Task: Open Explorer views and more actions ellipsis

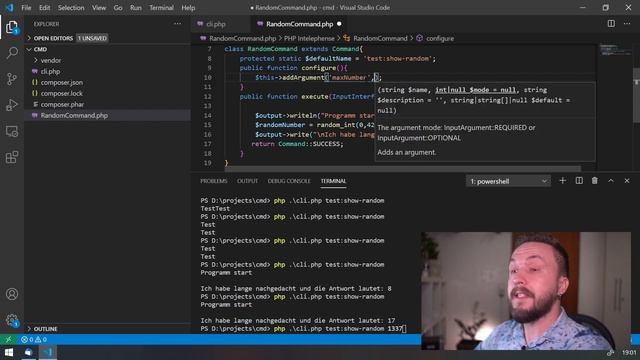Action: [x=177, y=24]
